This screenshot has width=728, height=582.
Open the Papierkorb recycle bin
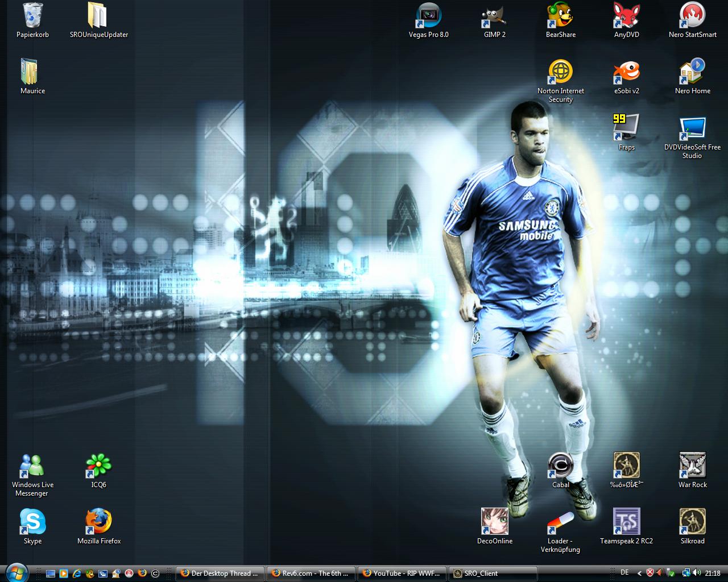pyautogui.click(x=32, y=16)
